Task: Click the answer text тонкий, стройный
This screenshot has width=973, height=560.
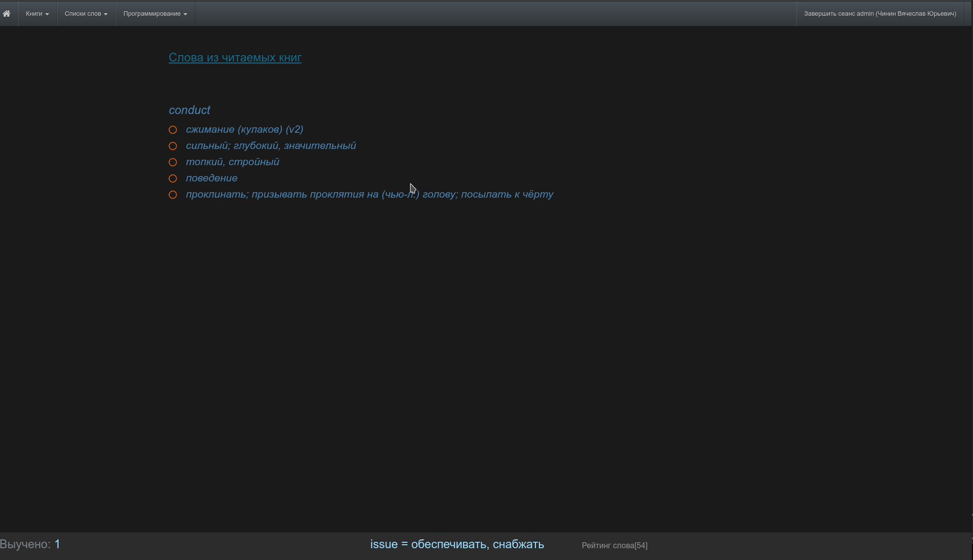Action: [233, 162]
